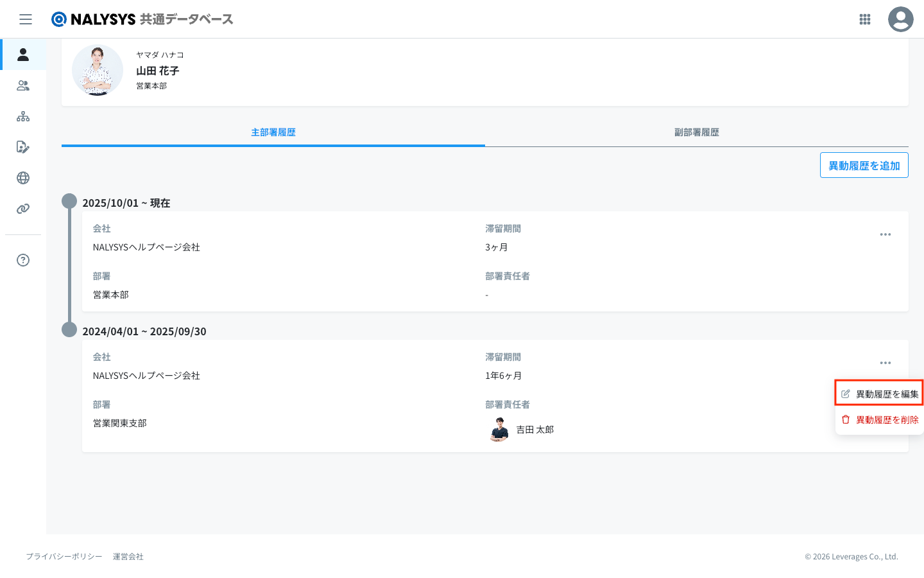This screenshot has width=924, height=578.
Task: Toggle the three-dot menu for 2024/04/01 entry
Action: click(x=885, y=363)
